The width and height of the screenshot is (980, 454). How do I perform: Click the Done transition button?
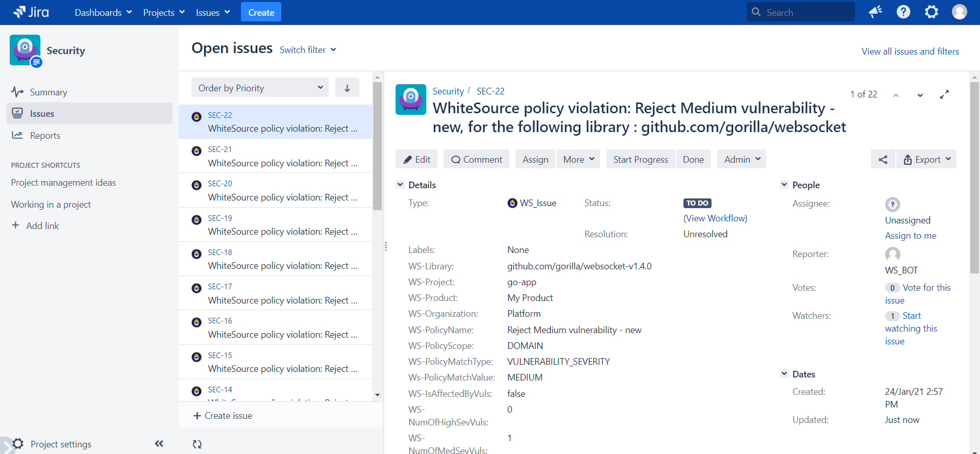(693, 160)
